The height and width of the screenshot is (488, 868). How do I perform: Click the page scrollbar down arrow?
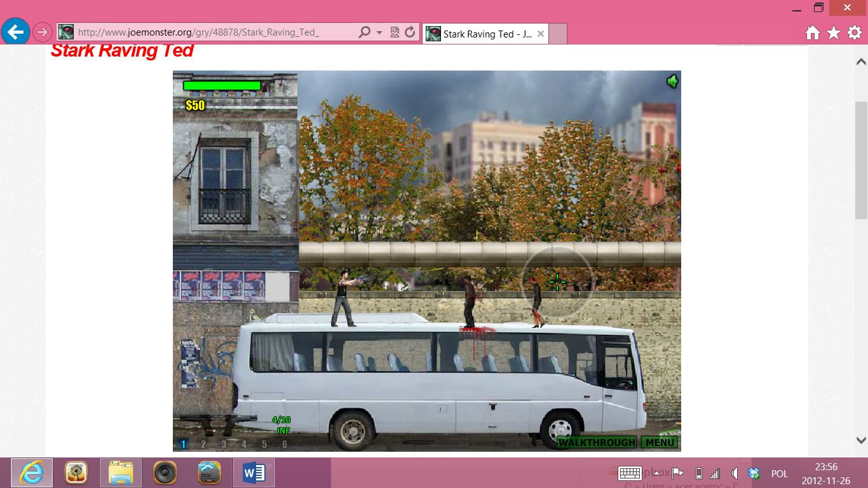861,440
